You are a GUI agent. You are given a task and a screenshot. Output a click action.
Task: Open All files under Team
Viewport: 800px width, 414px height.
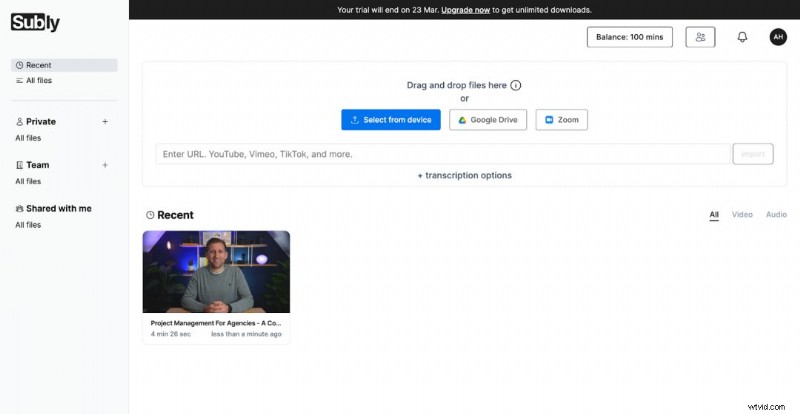[x=28, y=181]
